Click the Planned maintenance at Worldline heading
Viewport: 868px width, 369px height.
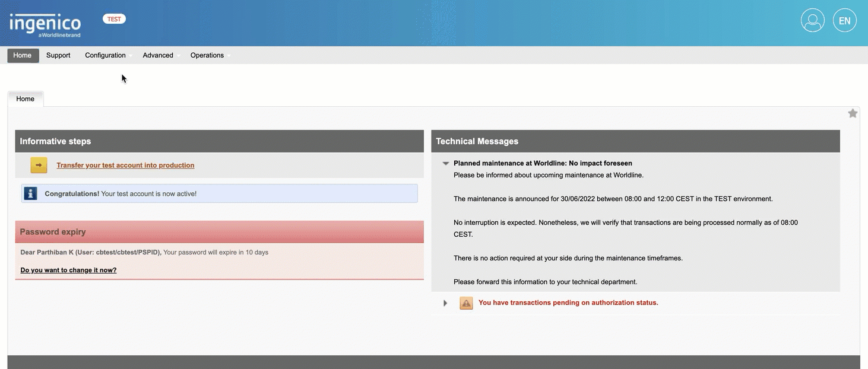pyautogui.click(x=542, y=163)
